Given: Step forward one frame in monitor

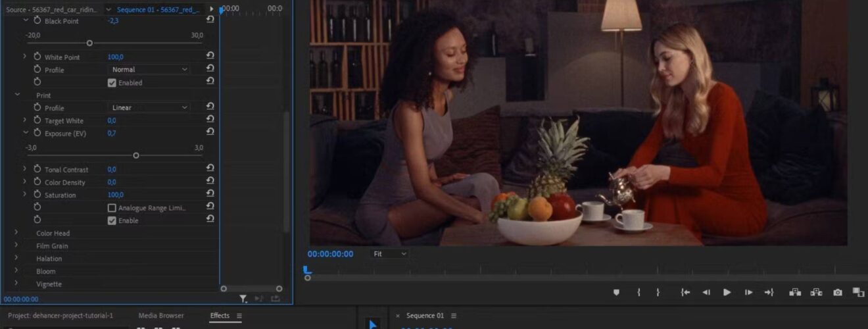Looking at the screenshot, I should click(x=748, y=292).
